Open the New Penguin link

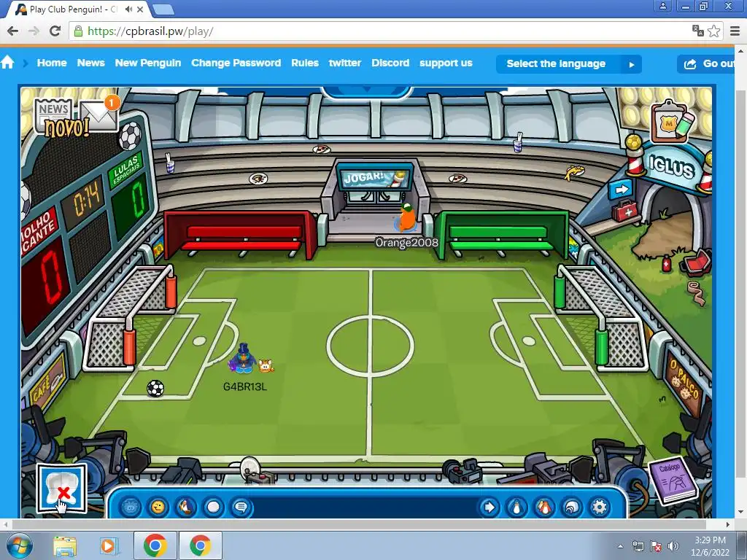click(147, 63)
